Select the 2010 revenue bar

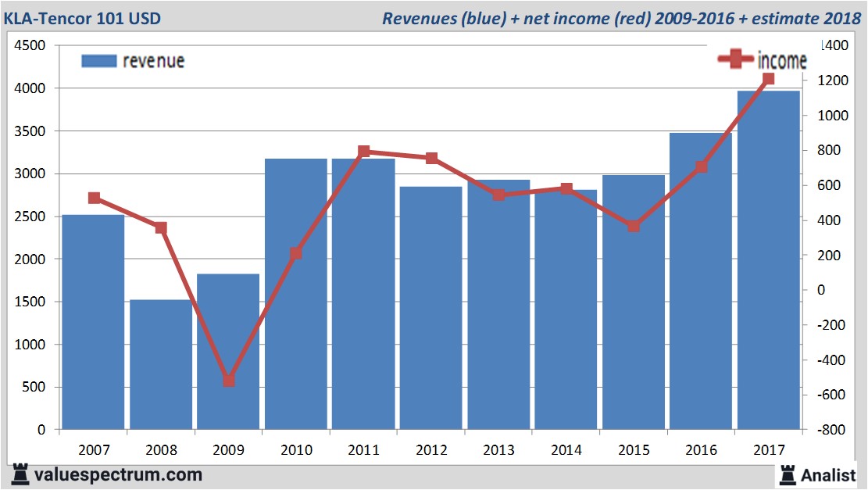[296, 294]
